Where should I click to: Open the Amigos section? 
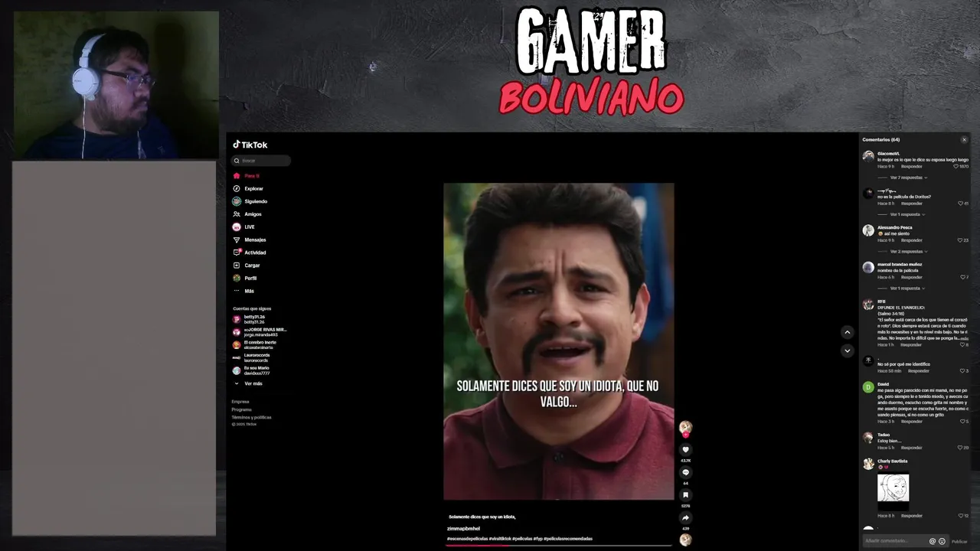tap(247, 214)
